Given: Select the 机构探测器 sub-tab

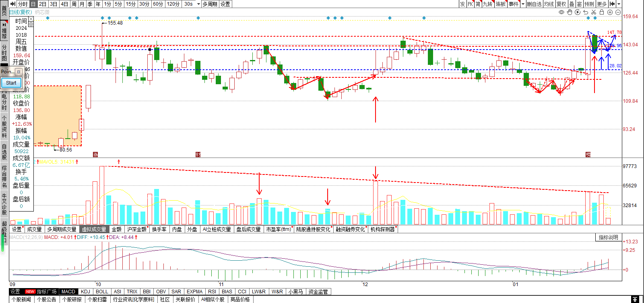Looking at the screenshot, I should (383, 229).
